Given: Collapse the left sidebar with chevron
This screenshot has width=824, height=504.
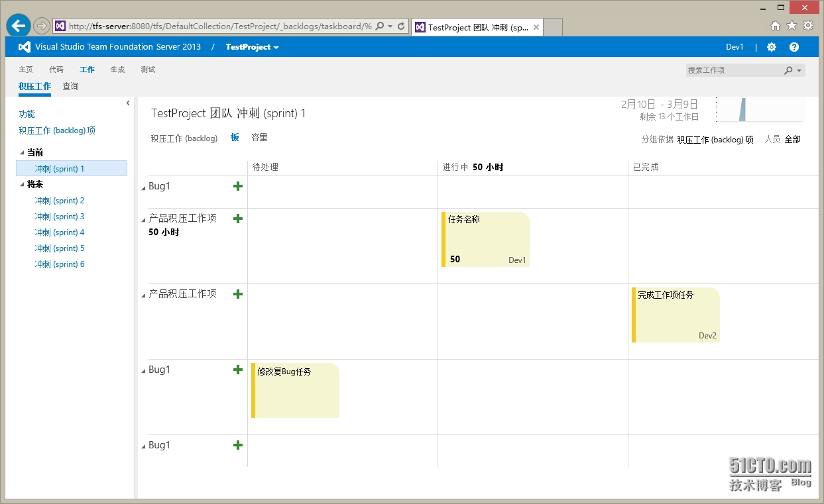Looking at the screenshot, I should click(128, 103).
